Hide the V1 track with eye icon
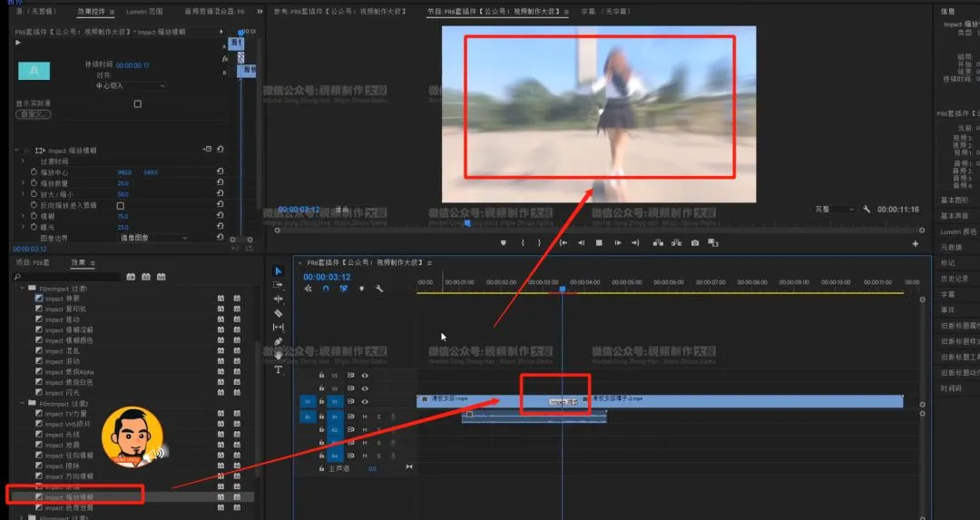The height and width of the screenshot is (520, 980). click(365, 401)
